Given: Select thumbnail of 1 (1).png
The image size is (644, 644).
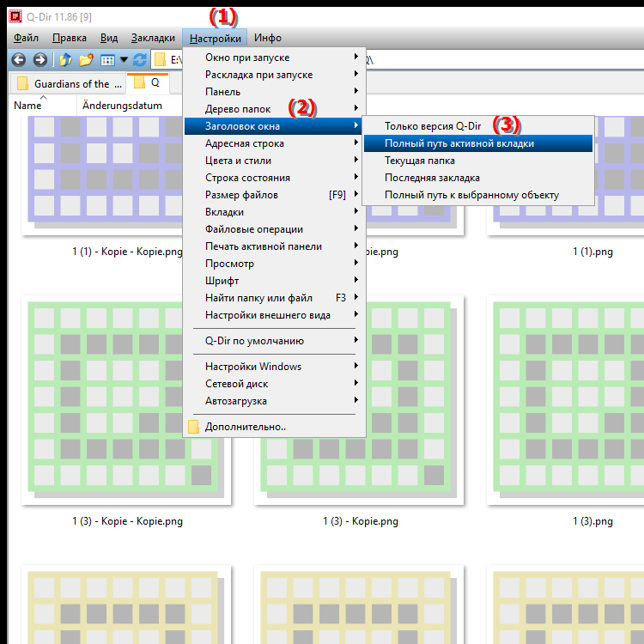Looking at the screenshot, I should pos(566,220).
